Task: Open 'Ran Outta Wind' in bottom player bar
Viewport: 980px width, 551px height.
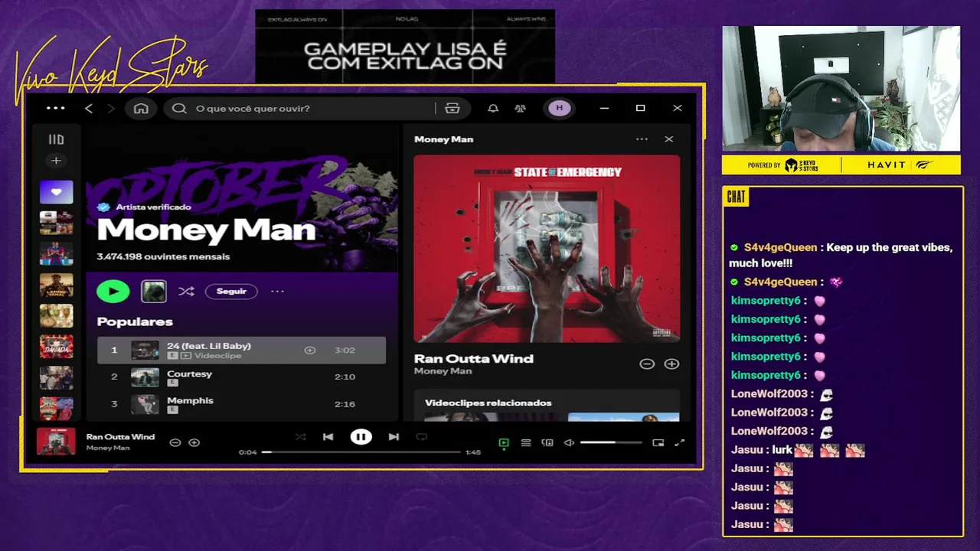Action: coord(120,437)
